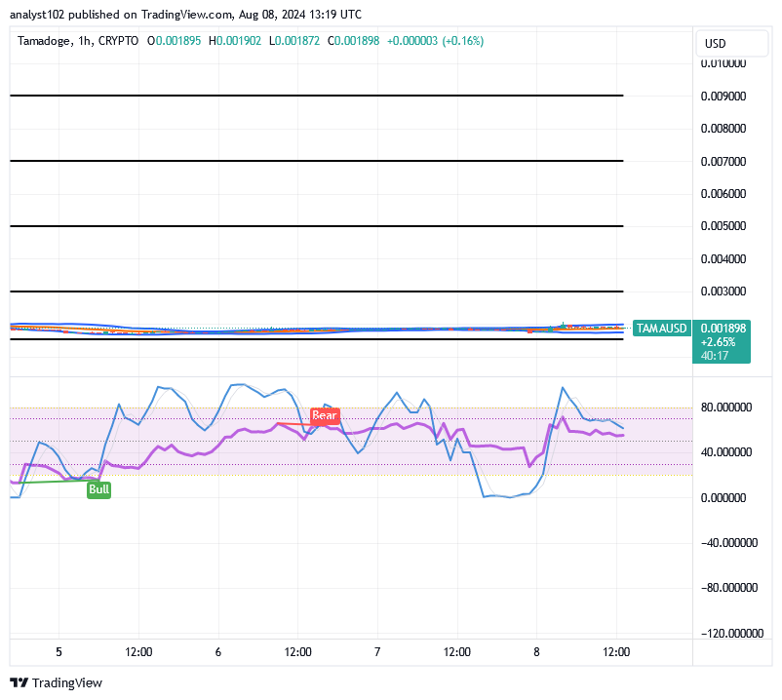Click the date label 5 on time axis
Screen dimensions: 782x700
[x=59, y=652]
